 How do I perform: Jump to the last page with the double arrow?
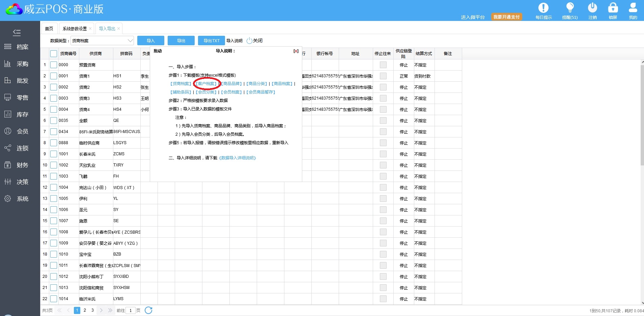click(110, 310)
